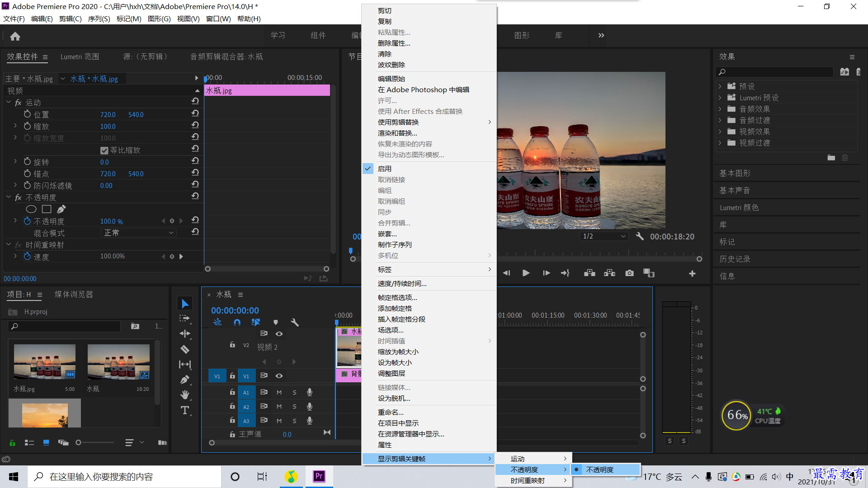Screen dimensions: 868x488
Task: Select the Pen tool in tools panel
Action: point(185,380)
